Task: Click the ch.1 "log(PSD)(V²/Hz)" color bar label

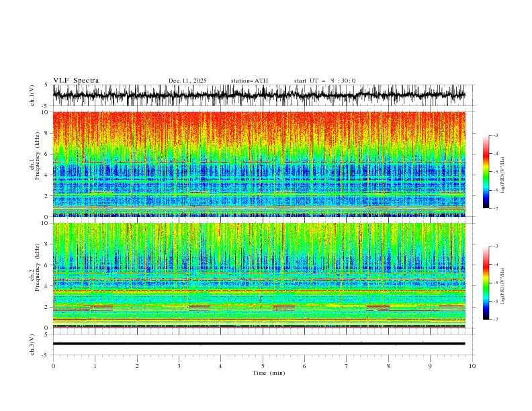Action: [x=502, y=175]
